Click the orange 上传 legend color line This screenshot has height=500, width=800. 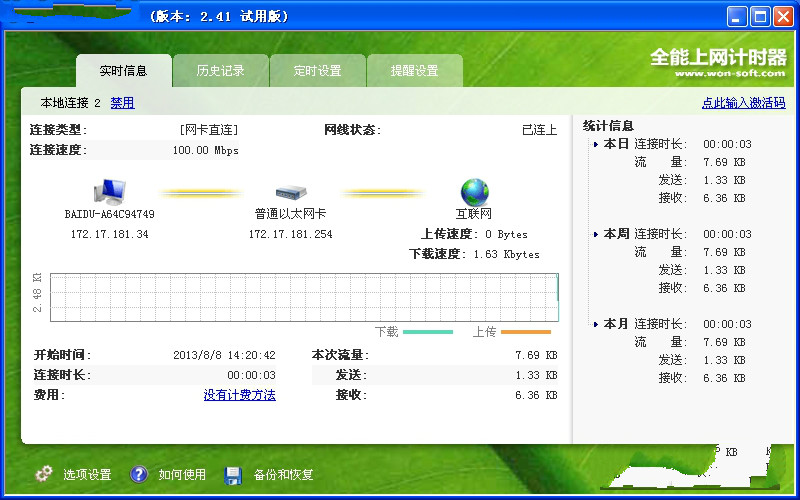click(x=526, y=332)
